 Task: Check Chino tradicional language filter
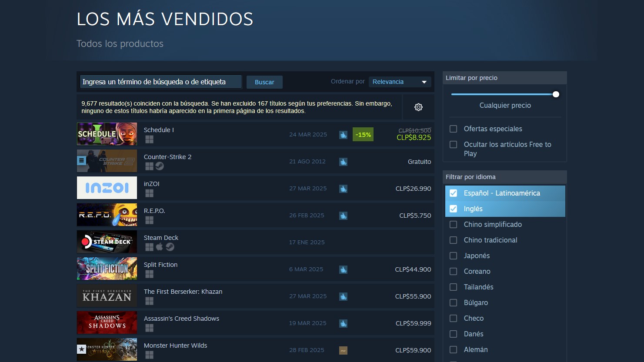tap(453, 240)
